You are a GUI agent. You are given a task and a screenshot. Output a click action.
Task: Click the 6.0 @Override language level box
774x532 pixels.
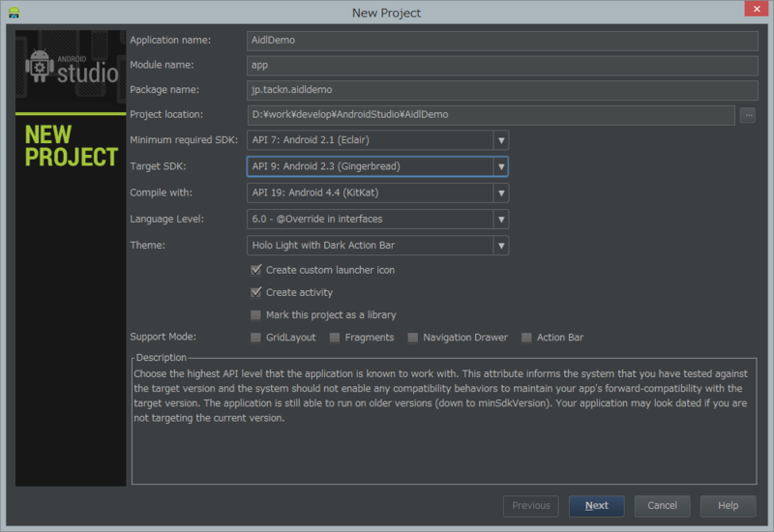pyautogui.click(x=377, y=220)
